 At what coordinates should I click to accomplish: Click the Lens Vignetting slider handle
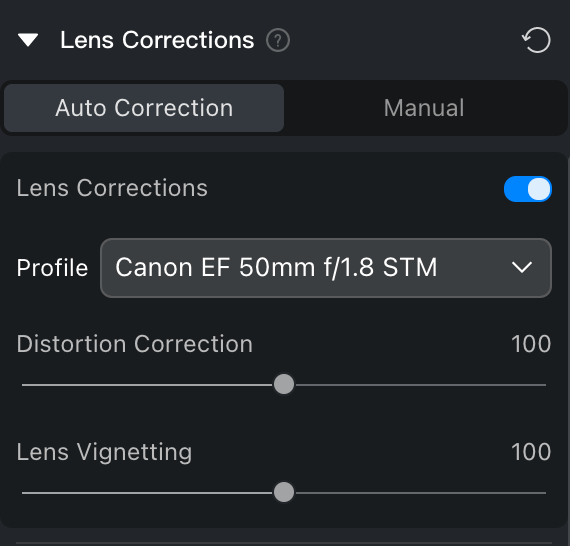[284, 492]
